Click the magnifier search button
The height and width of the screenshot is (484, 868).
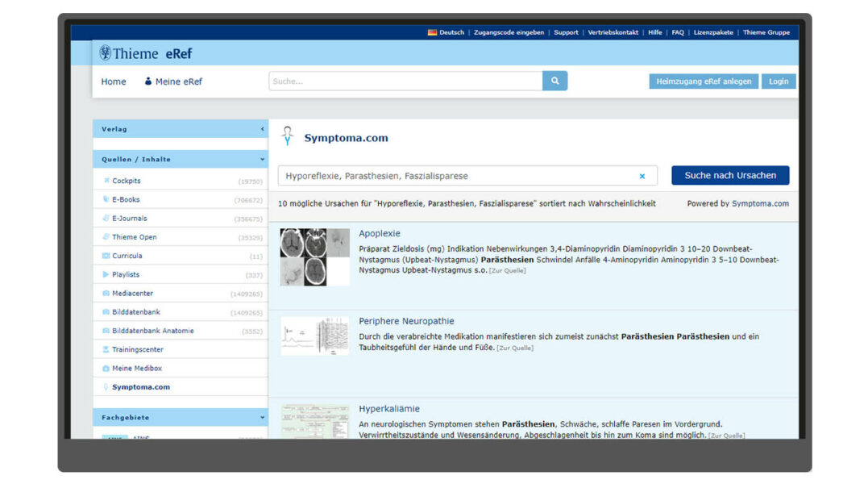pyautogui.click(x=554, y=81)
